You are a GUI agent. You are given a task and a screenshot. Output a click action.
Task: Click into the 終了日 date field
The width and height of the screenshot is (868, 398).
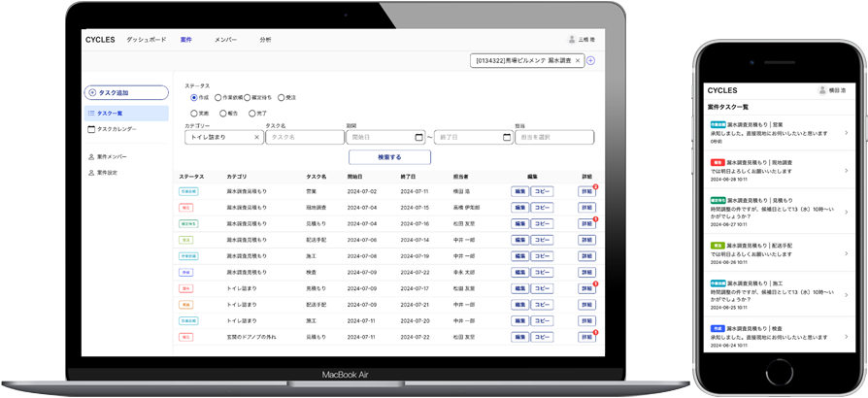pyautogui.click(x=473, y=137)
